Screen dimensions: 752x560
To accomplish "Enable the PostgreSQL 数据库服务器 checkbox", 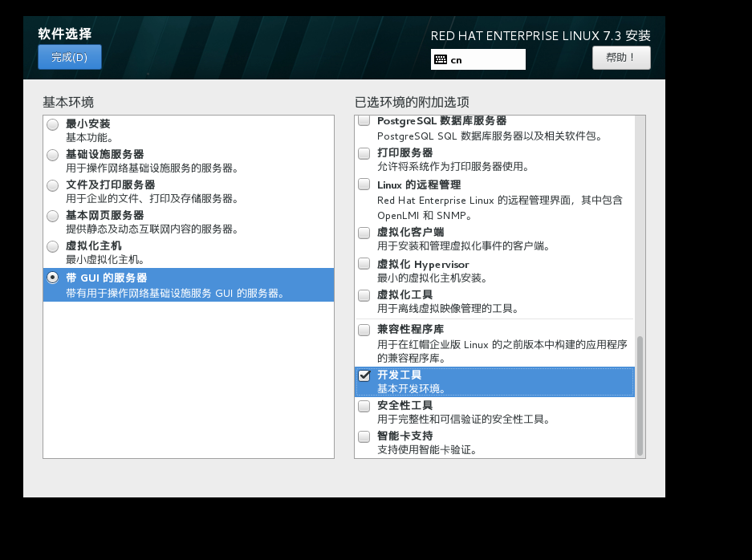I will point(364,120).
